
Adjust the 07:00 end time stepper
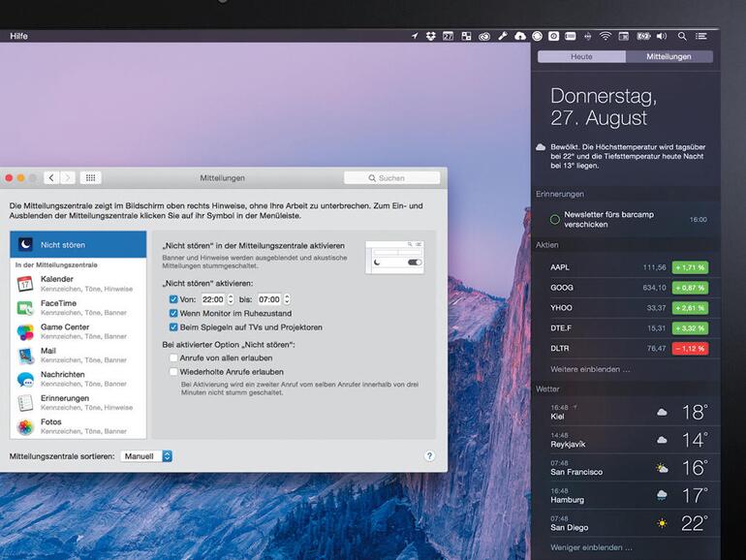click(287, 299)
